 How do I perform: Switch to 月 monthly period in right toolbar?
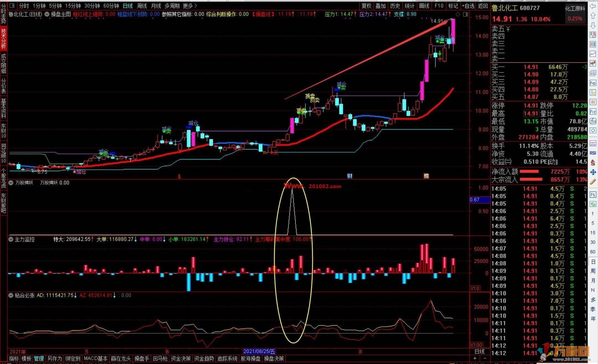coord(593,280)
